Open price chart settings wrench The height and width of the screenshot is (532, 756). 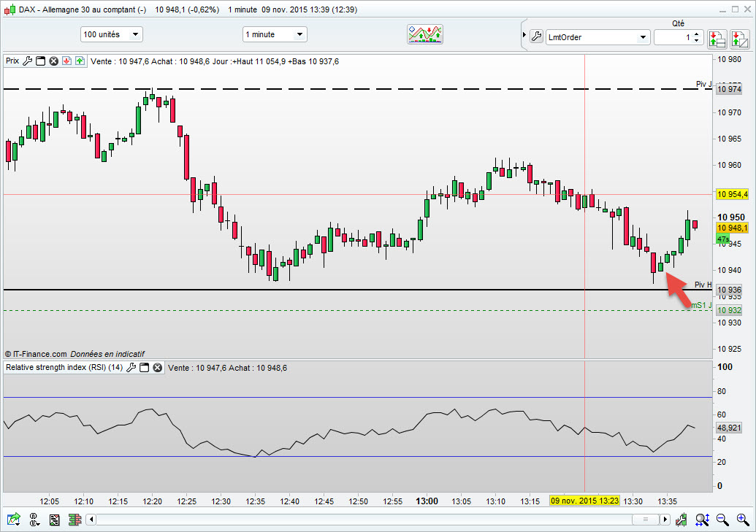(x=28, y=61)
